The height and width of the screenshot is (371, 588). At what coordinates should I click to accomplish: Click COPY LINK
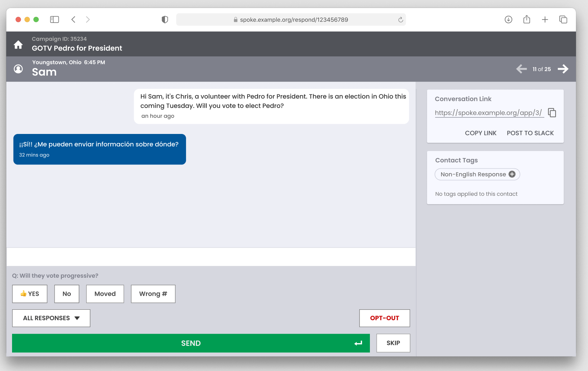(x=481, y=133)
